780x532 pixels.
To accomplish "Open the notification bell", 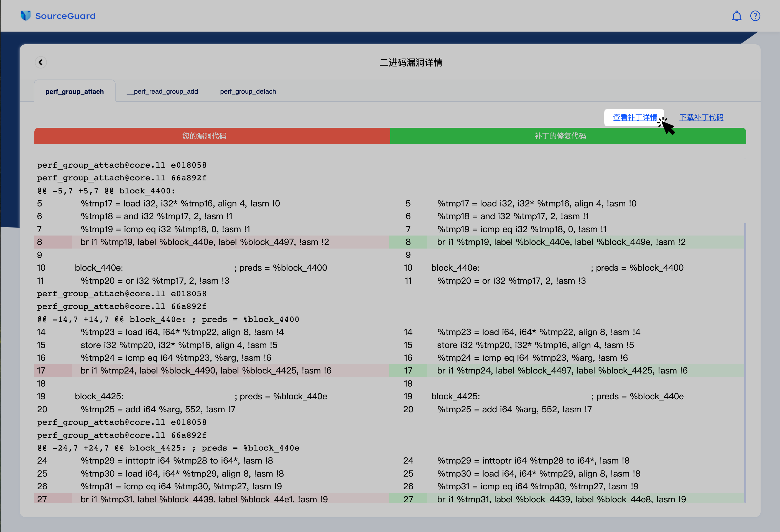I will (736, 16).
